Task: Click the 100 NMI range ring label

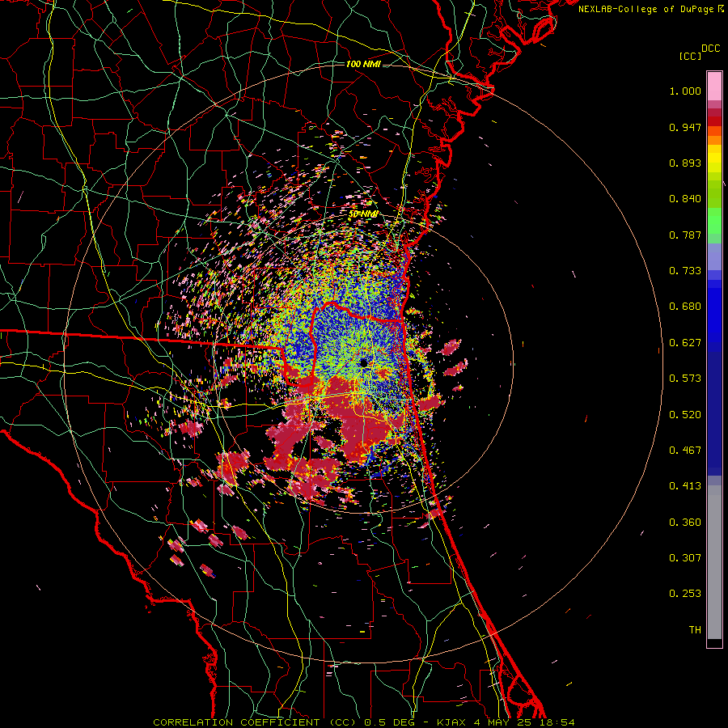Action: pos(363,64)
